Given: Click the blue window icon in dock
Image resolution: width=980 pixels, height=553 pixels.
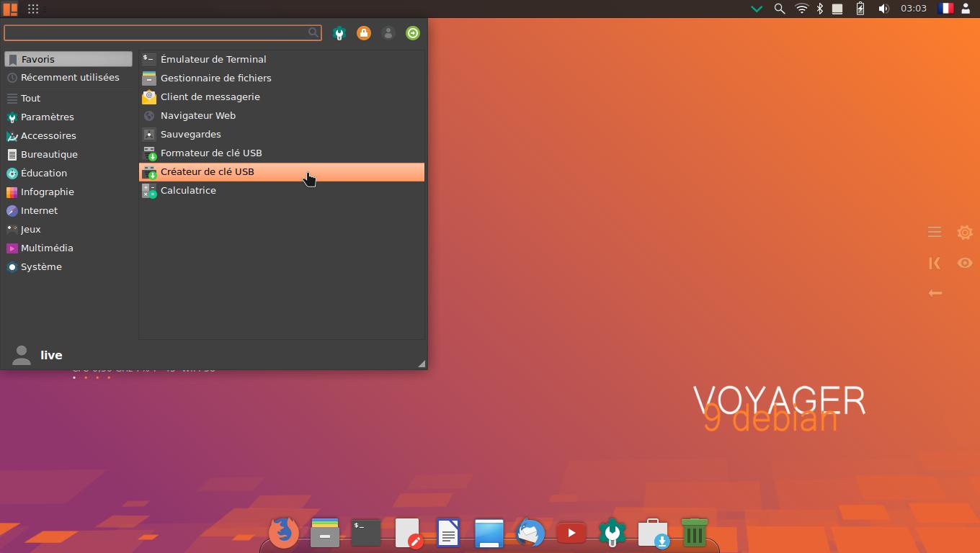Looking at the screenshot, I should (489, 533).
